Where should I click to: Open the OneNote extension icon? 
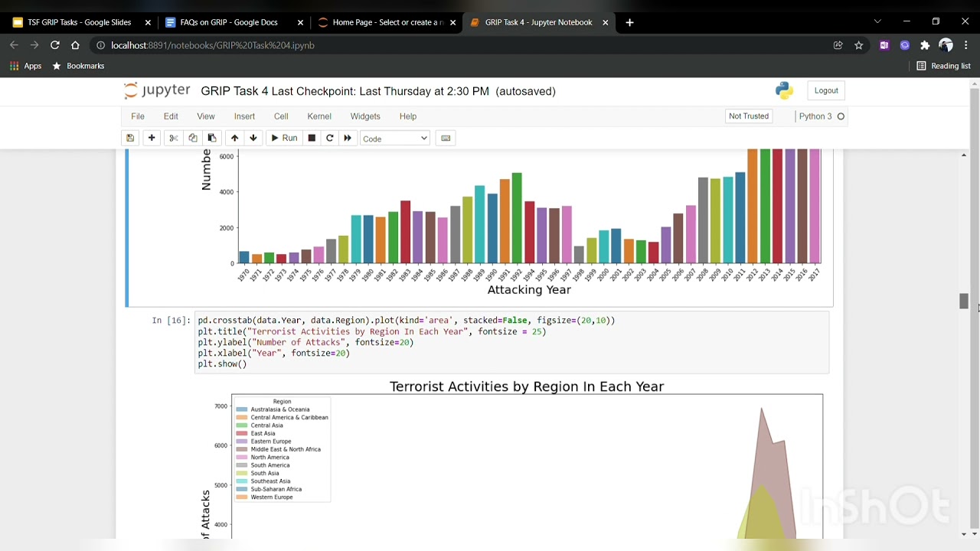[884, 45]
